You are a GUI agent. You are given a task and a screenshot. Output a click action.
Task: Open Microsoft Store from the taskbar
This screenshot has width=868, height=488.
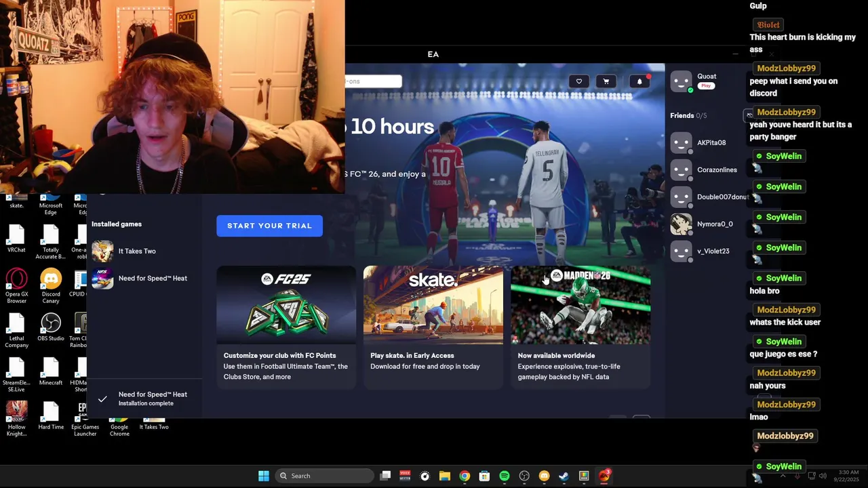pyautogui.click(x=484, y=476)
